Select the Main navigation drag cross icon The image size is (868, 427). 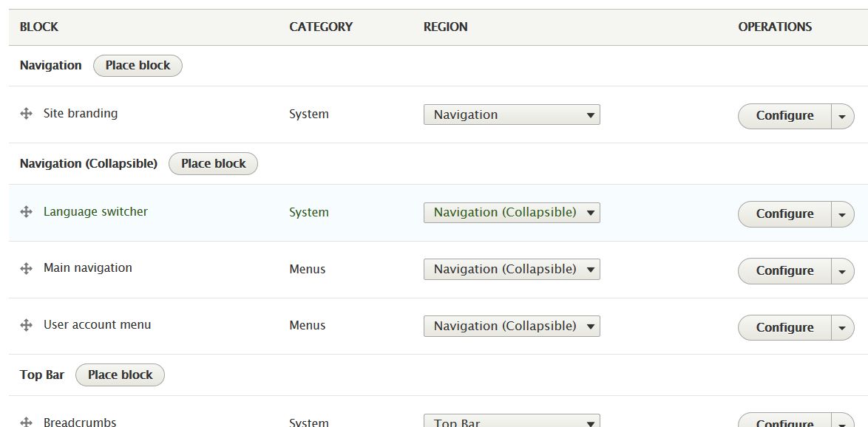(x=27, y=269)
